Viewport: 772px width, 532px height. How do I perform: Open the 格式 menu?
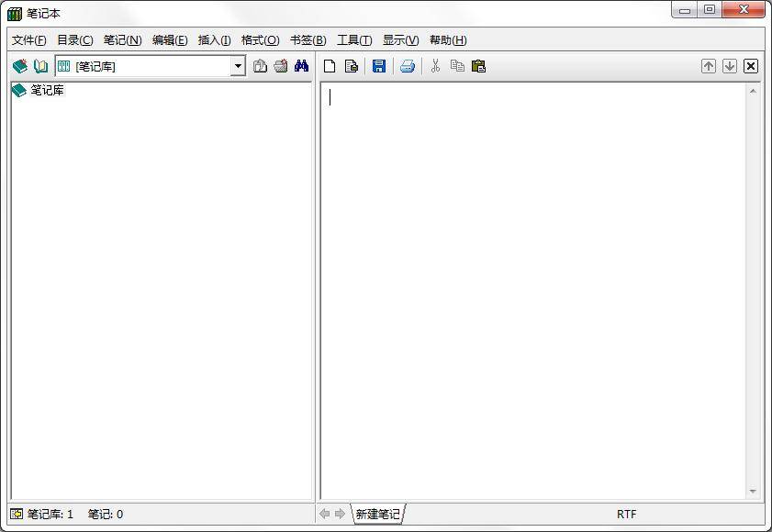tap(260, 39)
